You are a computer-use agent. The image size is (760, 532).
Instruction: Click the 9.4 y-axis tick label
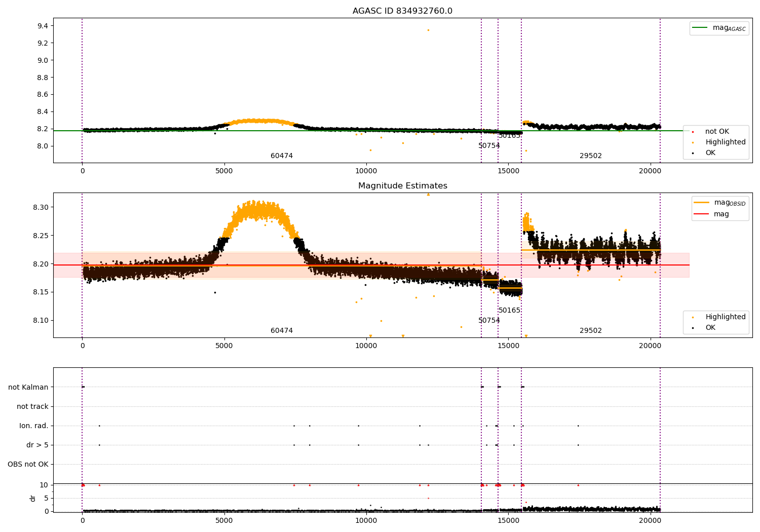coord(43,26)
